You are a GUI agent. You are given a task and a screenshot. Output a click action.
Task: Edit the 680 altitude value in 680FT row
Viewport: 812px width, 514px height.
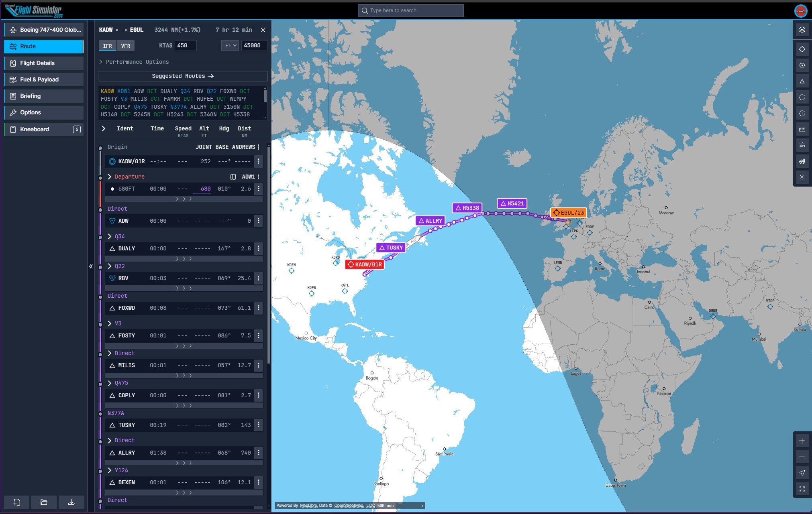202,189
